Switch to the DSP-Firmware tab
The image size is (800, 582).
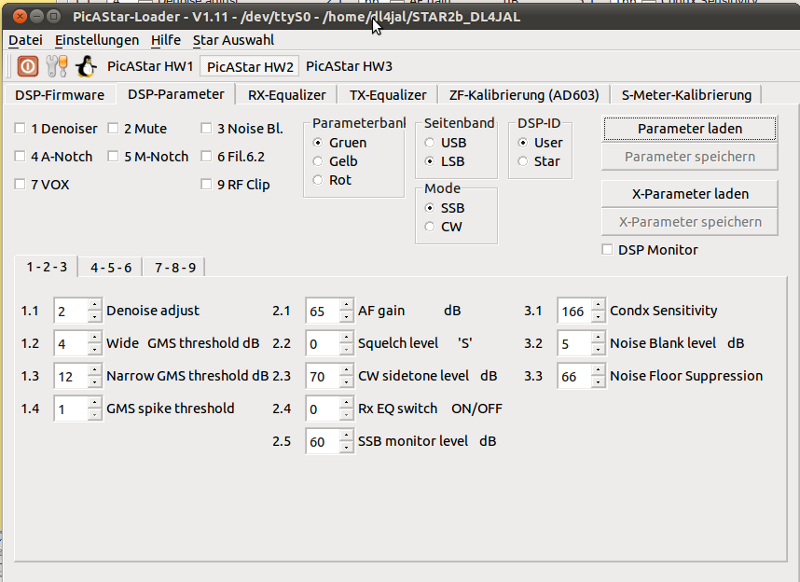60,95
